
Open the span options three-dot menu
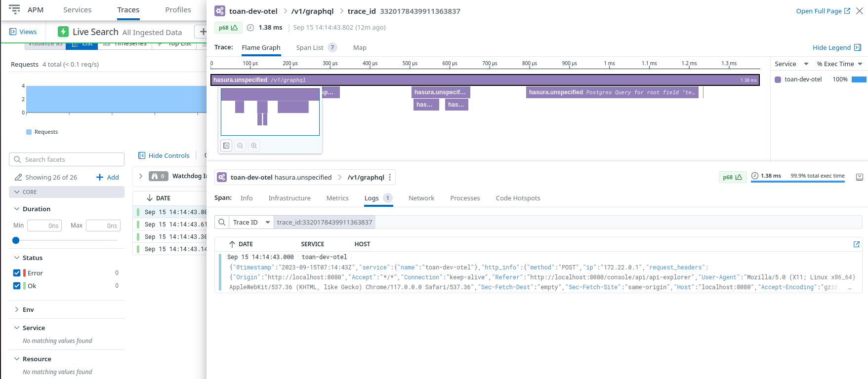[390, 177]
